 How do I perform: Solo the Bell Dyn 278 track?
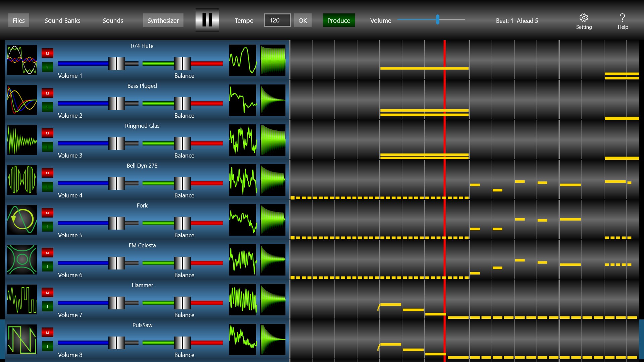pyautogui.click(x=47, y=187)
